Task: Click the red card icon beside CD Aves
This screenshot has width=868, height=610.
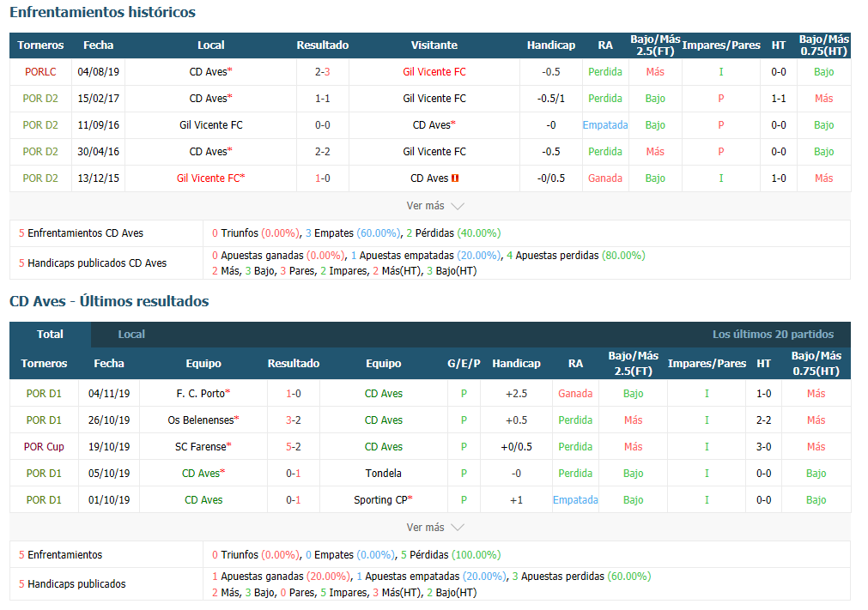Action: coord(455,178)
